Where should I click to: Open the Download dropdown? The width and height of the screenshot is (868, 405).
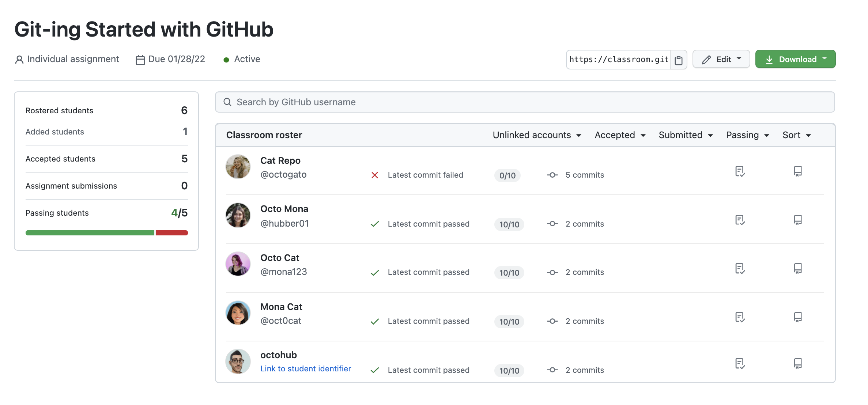[796, 59]
